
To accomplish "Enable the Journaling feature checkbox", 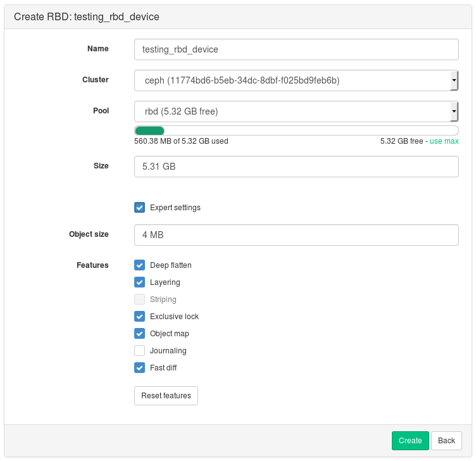I will click(140, 351).
